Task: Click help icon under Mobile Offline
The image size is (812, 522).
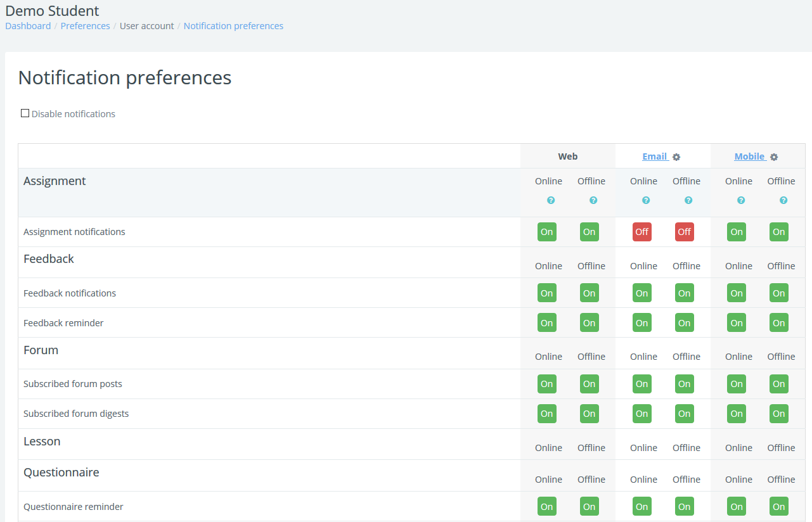Action: point(783,200)
